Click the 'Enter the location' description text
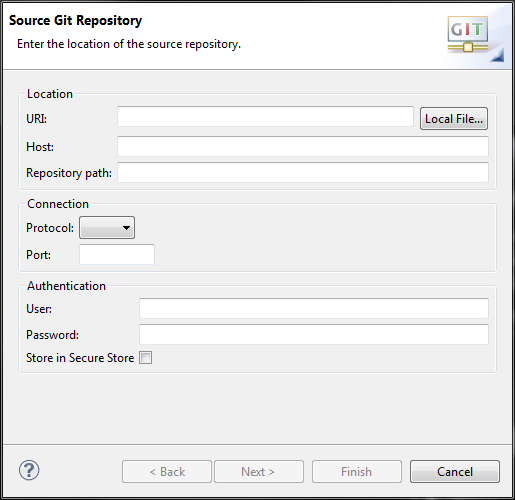Viewport: 515px width, 500px height. tap(129, 44)
